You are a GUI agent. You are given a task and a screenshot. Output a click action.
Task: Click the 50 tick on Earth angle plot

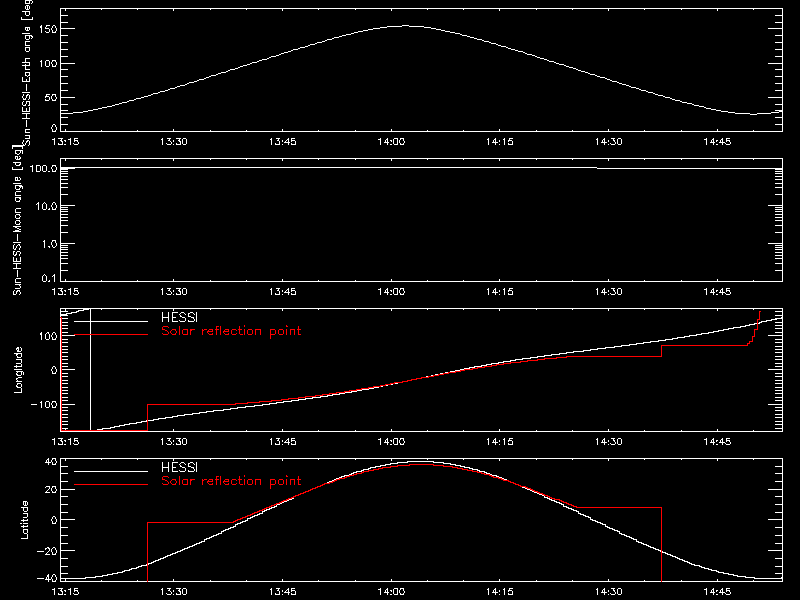pyautogui.click(x=51, y=97)
